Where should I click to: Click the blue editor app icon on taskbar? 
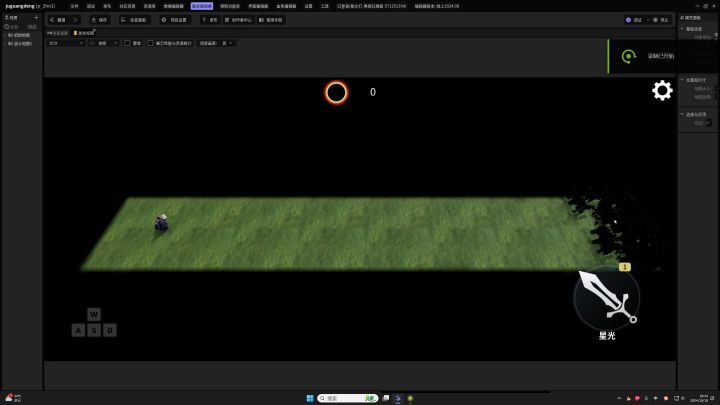(398, 398)
